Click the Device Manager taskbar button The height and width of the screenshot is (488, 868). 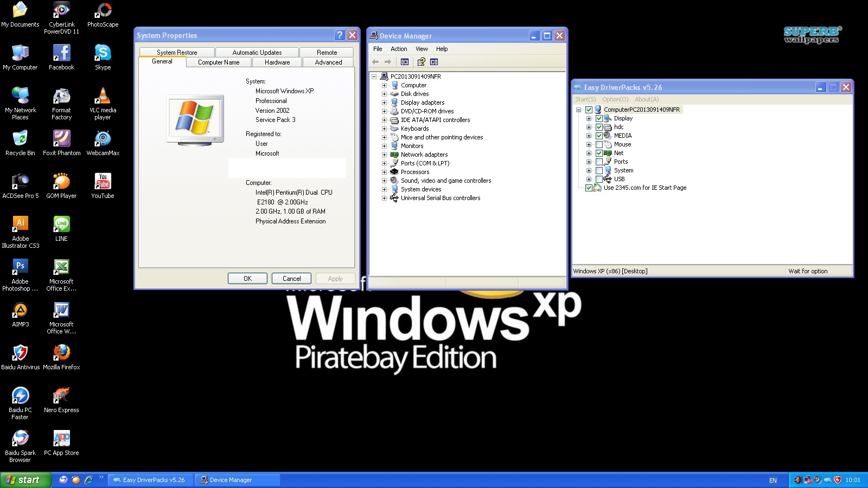tap(238, 480)
